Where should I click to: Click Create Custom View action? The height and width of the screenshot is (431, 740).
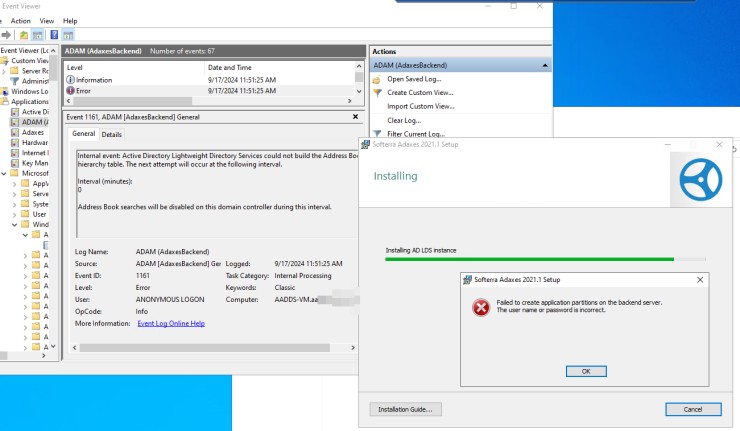(420, 93)
